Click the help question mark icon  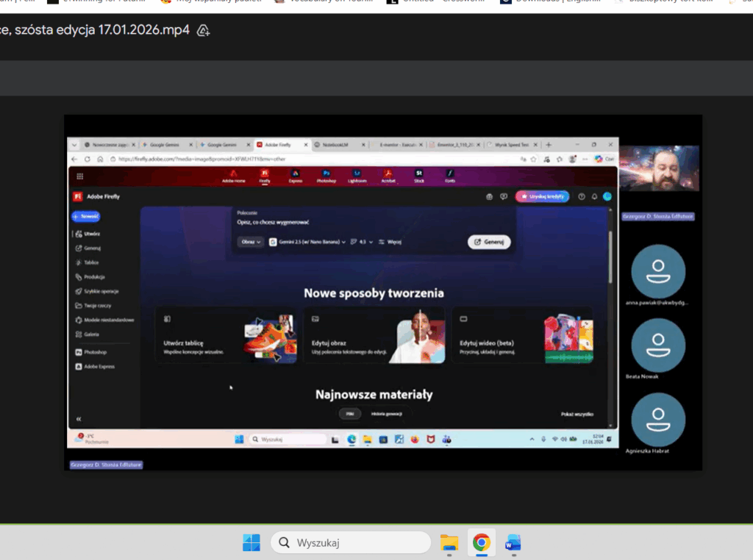point(582,196)
